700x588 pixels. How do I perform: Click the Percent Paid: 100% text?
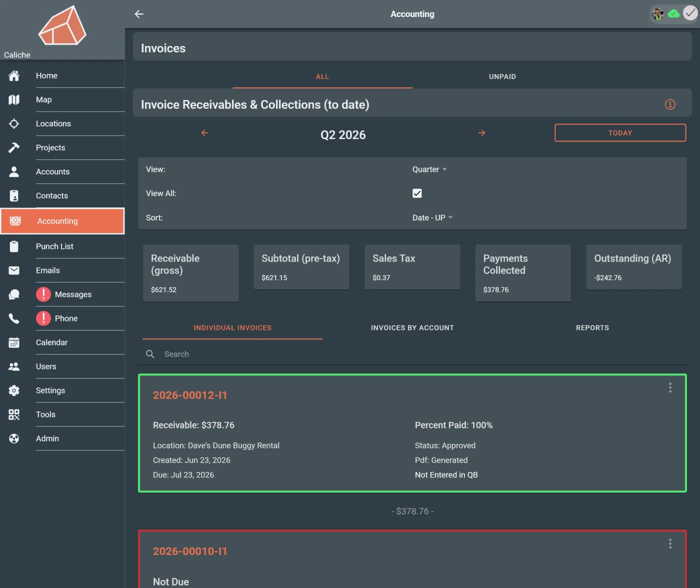(453, 425)
